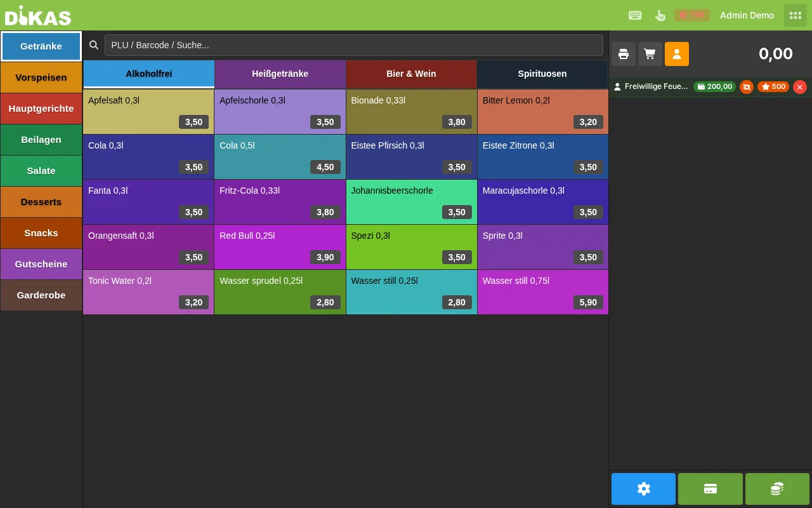Screen dimensions: 812x508
Task: Open settings with the blue gear button
Action: point(644,489)
